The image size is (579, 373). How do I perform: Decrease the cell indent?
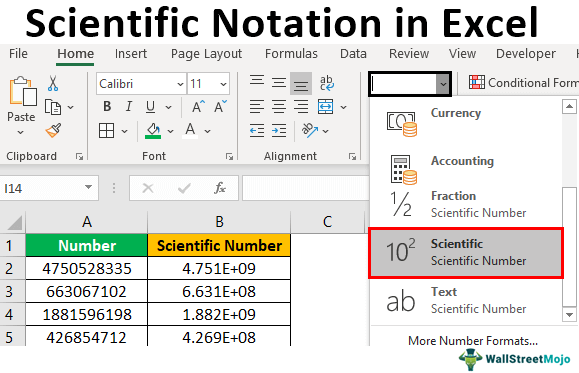coord(257,131)
